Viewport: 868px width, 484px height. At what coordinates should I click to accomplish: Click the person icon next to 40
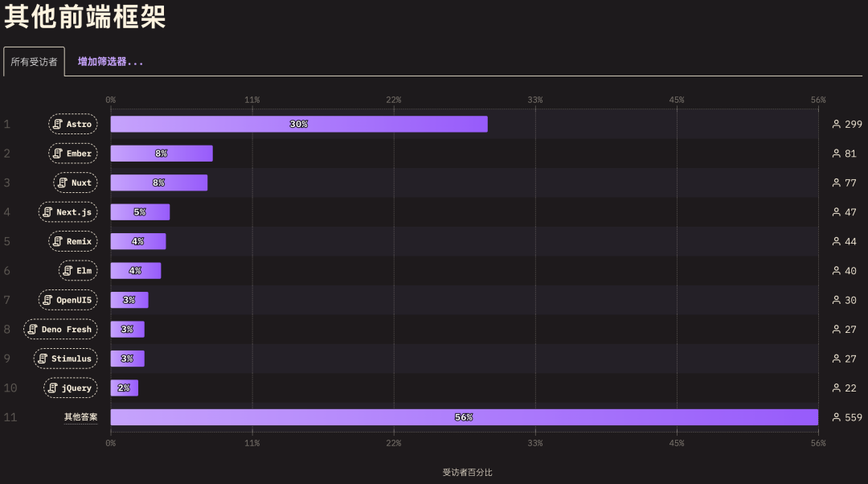(837, 271)
